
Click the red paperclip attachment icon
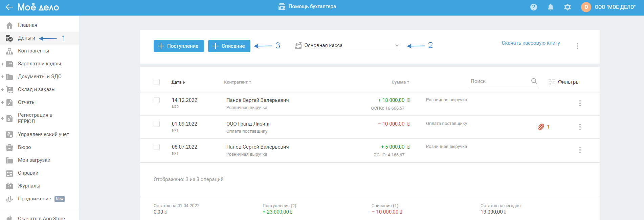(x=541, y=127)
